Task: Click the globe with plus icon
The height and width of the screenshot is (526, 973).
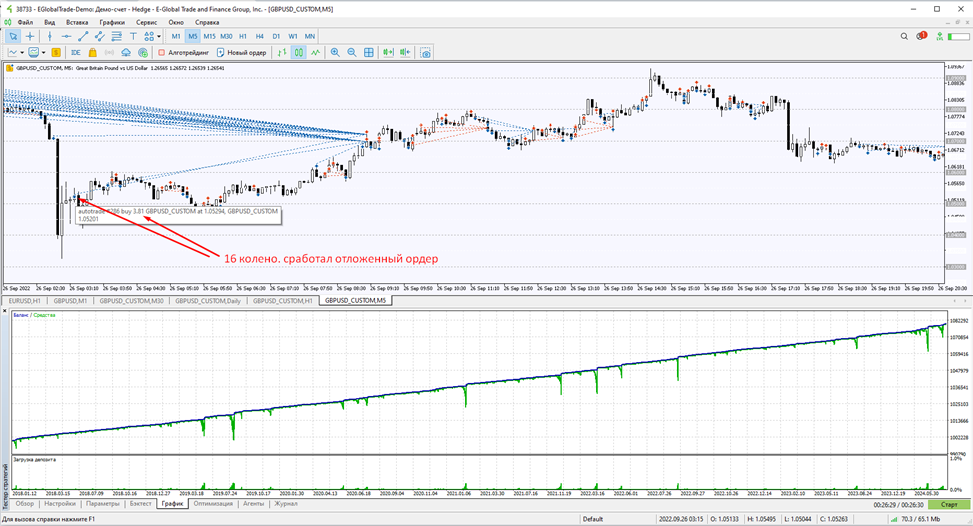Action: pyautogui.click(x=143, y=53)
